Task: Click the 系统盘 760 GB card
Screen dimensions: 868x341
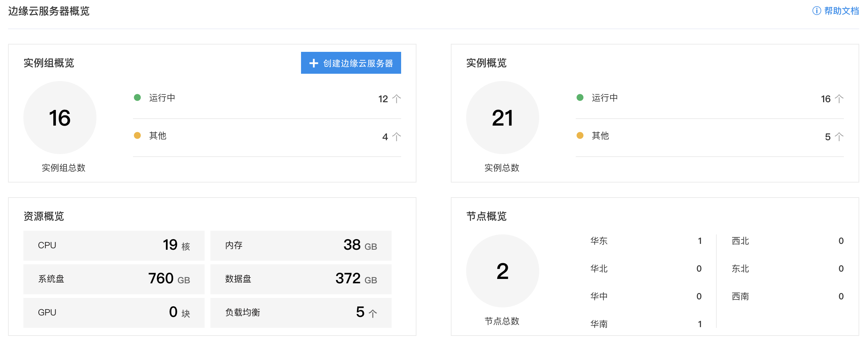Action: tap(114, 279)
